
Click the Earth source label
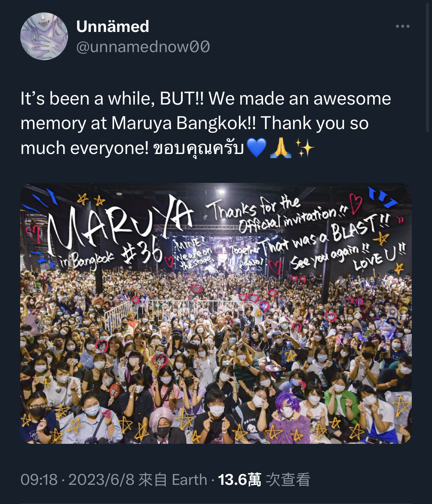[189, 479]
